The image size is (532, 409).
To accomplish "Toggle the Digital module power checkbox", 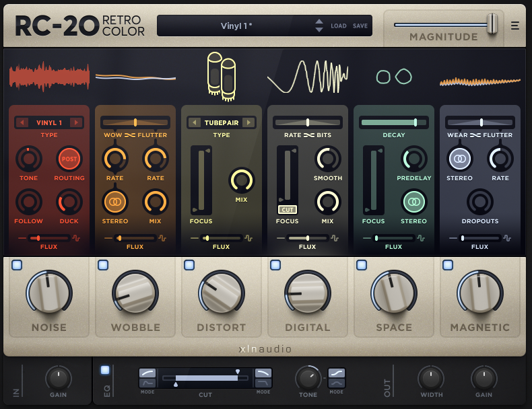I will (x=275, y=264).
